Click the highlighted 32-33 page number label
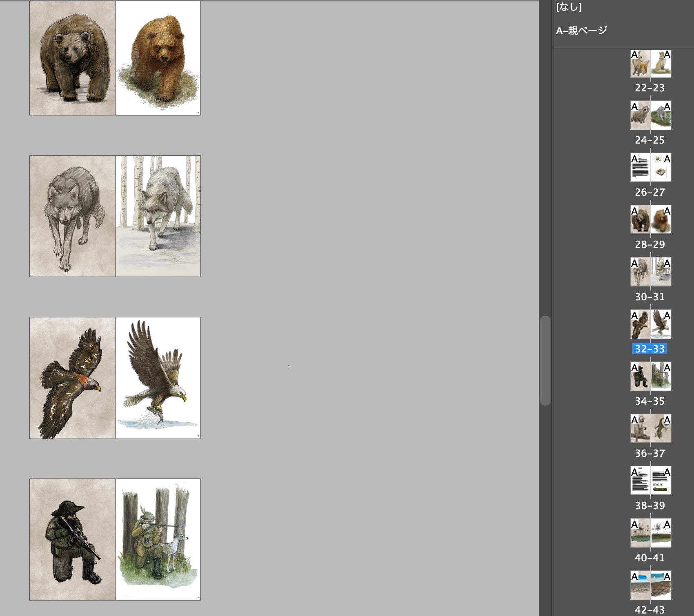 [650, 349]
